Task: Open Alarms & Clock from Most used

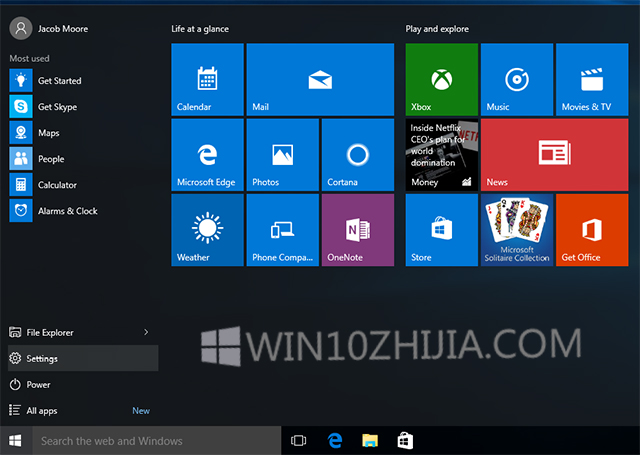Action: pyautogui.click(x=83, y=211)
